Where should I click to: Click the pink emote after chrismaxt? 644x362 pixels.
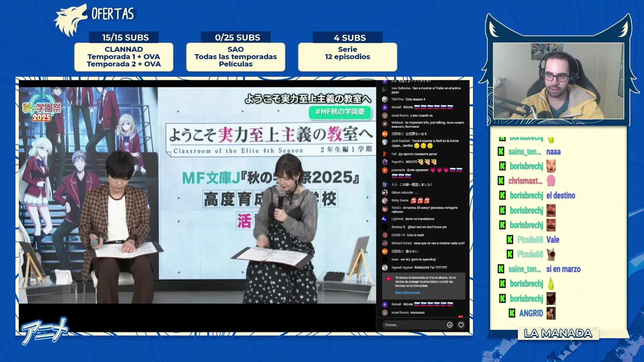tap(551, 180)
